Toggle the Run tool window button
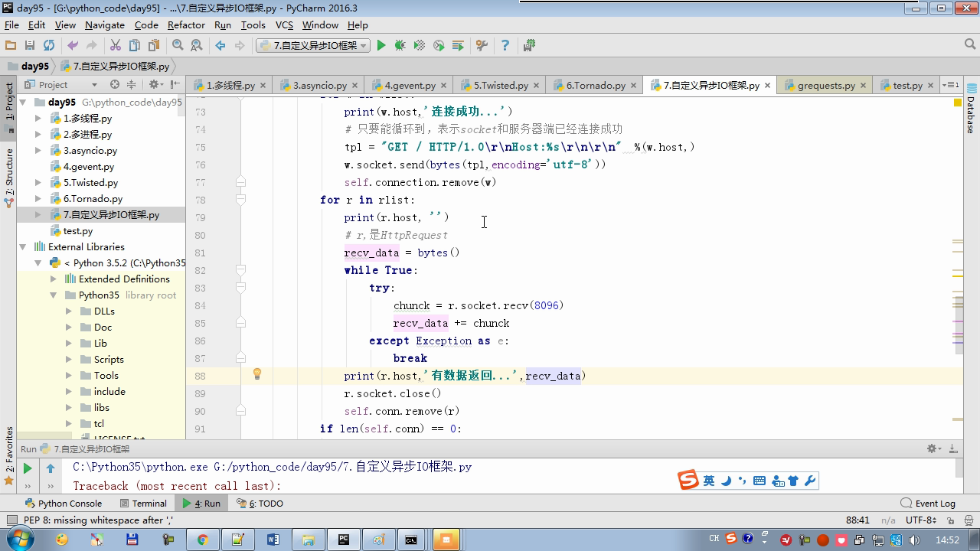The image size is (980, 551). (201, 504)
